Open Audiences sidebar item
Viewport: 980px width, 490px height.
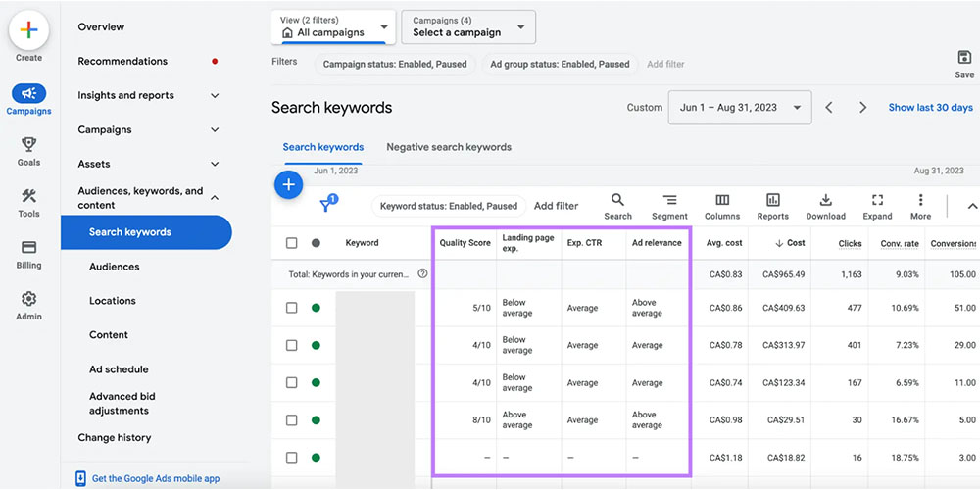coord(115,267)
